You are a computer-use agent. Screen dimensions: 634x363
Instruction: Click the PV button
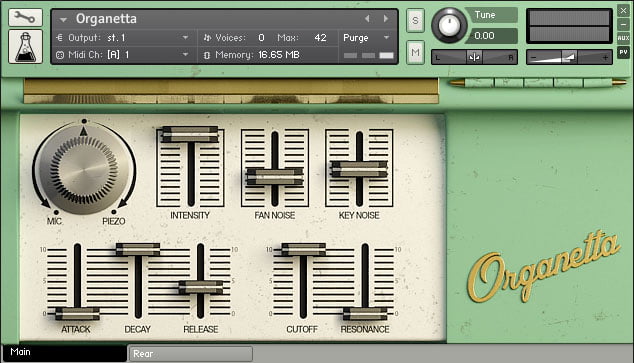point(623,53)
